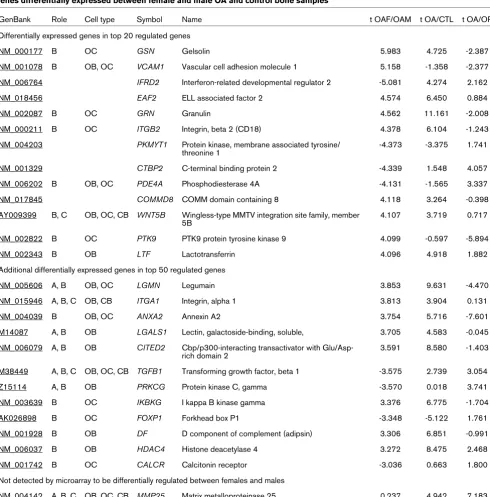Open GenBank link NM_003639

(x=21, y=403)
